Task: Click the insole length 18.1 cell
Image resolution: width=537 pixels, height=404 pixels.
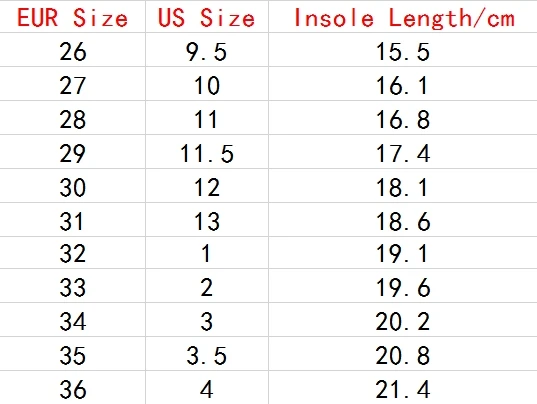Action: (403, 186)
